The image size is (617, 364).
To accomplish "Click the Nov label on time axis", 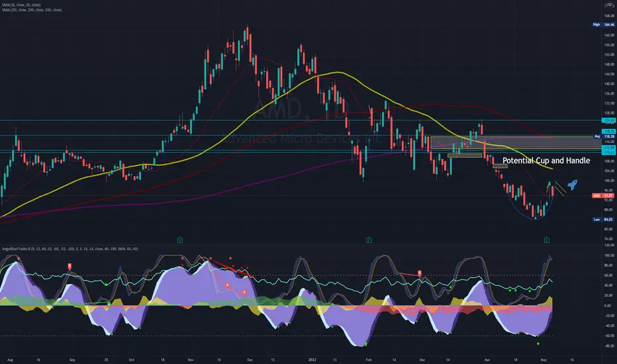I will click(x=191, y=359).
